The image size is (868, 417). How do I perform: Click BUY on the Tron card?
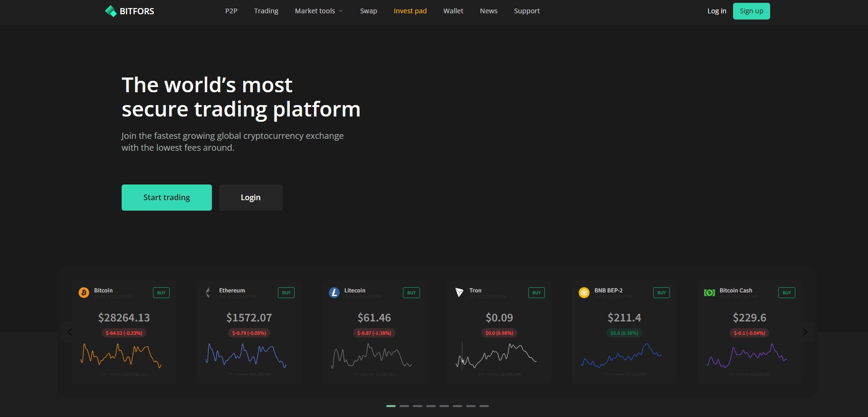pyautogui.click(x=536, y=293)
